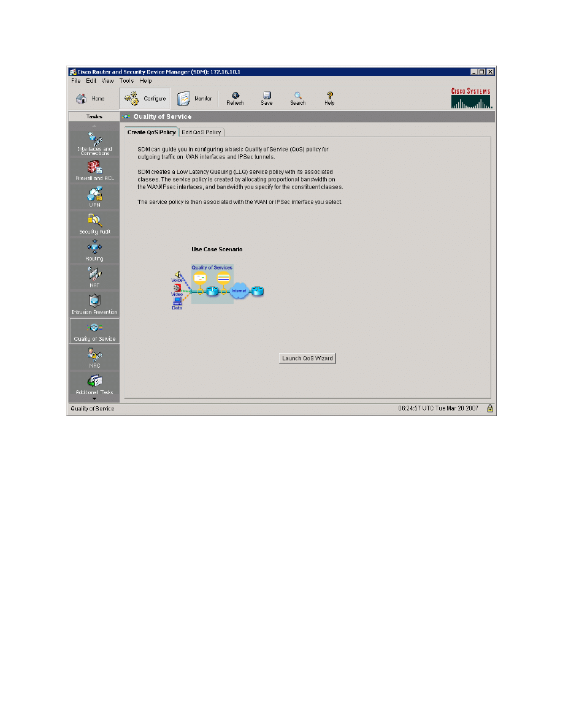The height and width of the screenshot is (728, 563).
Task: Click the Refresh toolbar icon
Action: [235, 98]
